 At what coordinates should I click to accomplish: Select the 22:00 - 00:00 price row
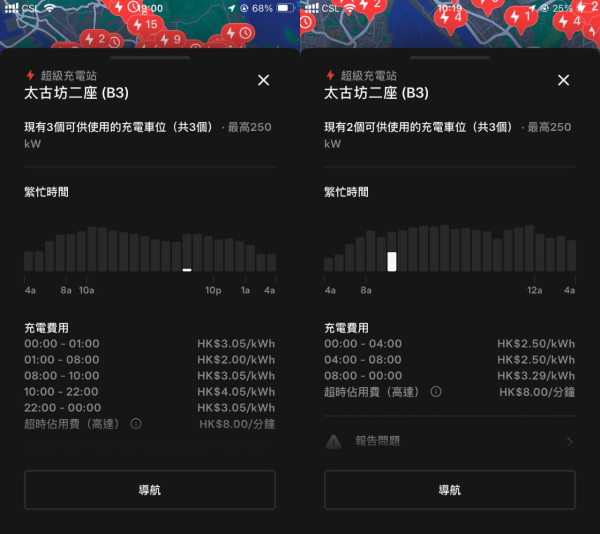pyautogui.click(x=150, y=408)
